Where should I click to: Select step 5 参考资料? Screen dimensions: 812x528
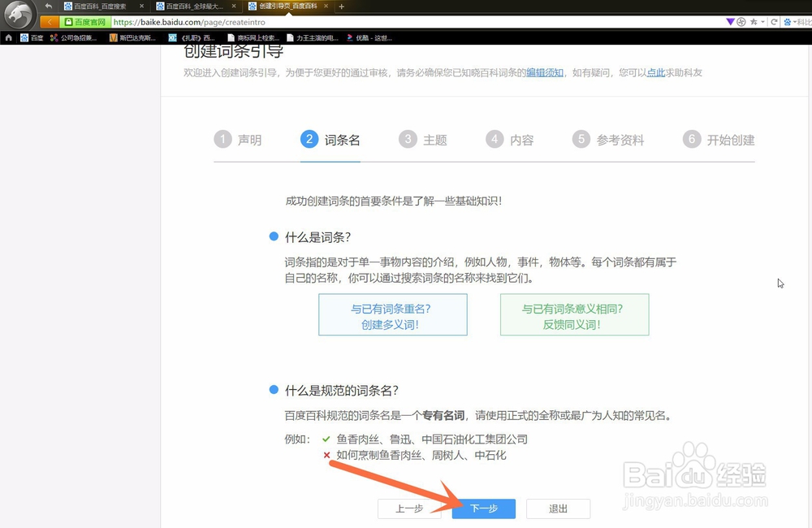608,140
